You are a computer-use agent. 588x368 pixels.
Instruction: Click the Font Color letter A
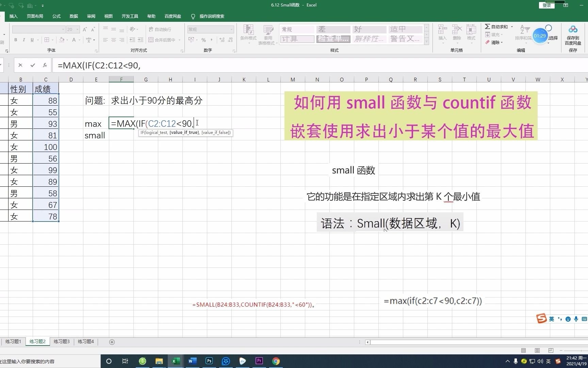coord(74,40)
